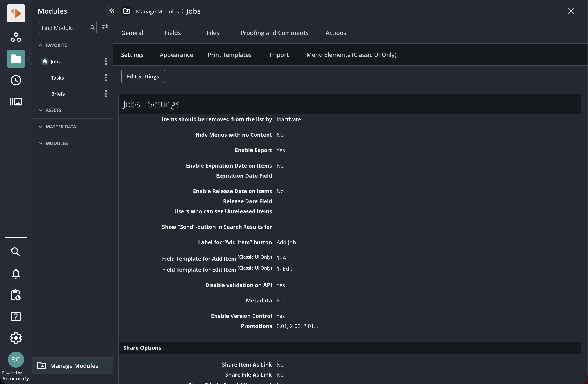The width and height of the screenshot is (588, 384).
Task: Collapse the Modules panel with double chevron
Action: (112, 11)
